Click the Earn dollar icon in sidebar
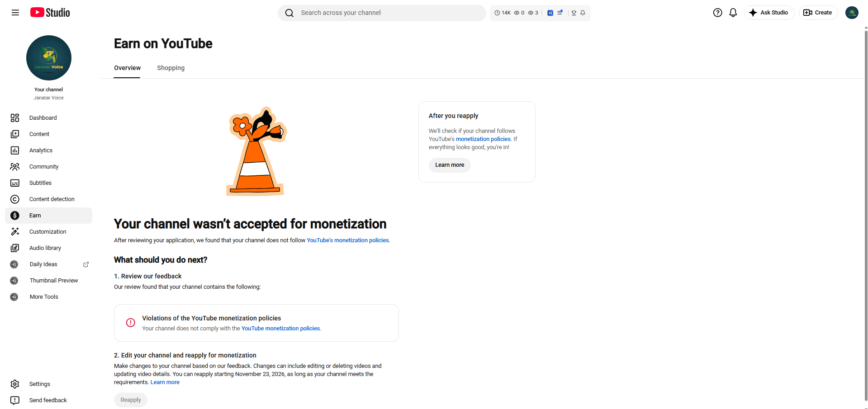This screenshot has height=409, width=868. pos(15,216)
